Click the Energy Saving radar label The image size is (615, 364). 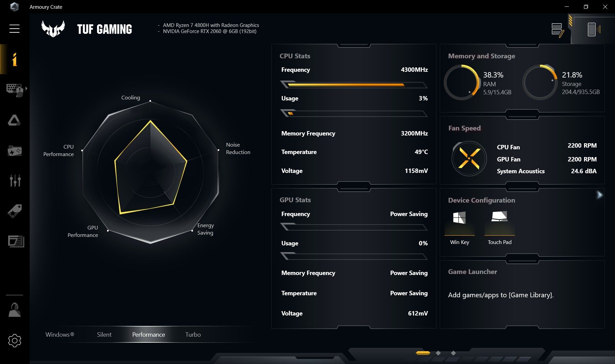click(206, 229)
